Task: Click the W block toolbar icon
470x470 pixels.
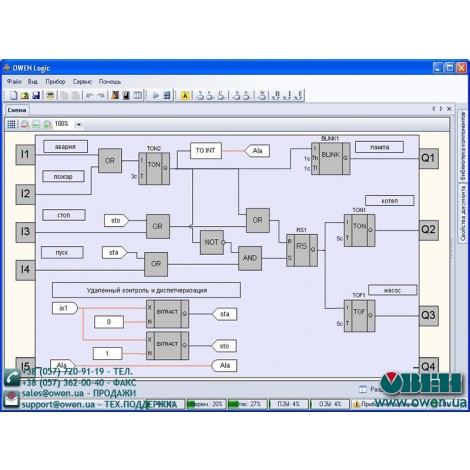Action: (x=262, y=96)
